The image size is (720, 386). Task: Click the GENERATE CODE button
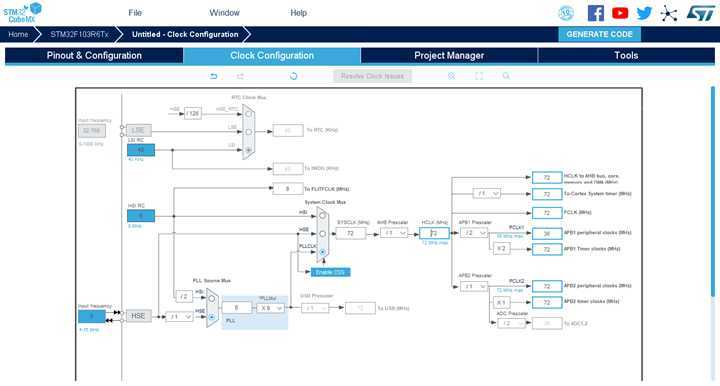[599, 34]
